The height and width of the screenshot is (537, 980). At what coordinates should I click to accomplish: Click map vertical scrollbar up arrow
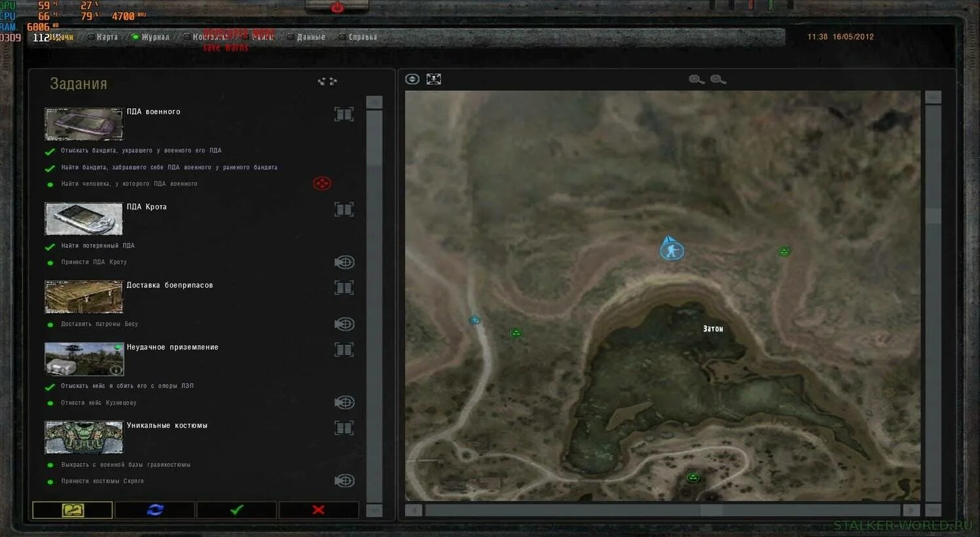click(933, 98)
